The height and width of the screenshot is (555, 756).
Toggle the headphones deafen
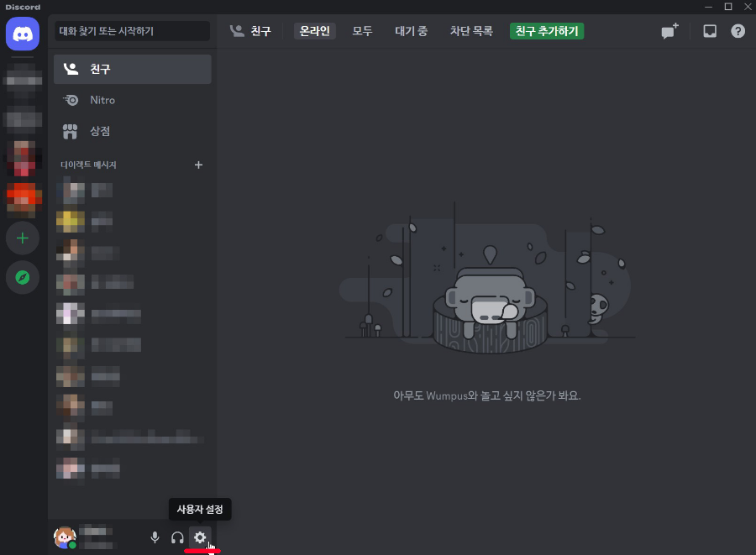tap(177, 537)
